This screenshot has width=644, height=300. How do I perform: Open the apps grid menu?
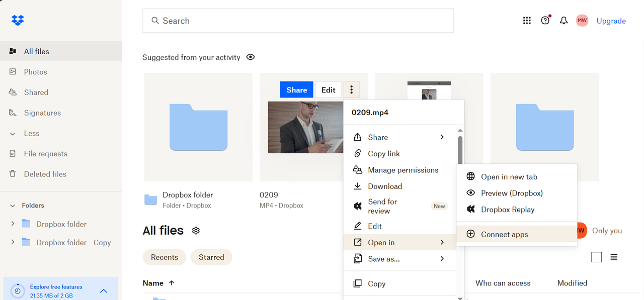click(527, 20)
